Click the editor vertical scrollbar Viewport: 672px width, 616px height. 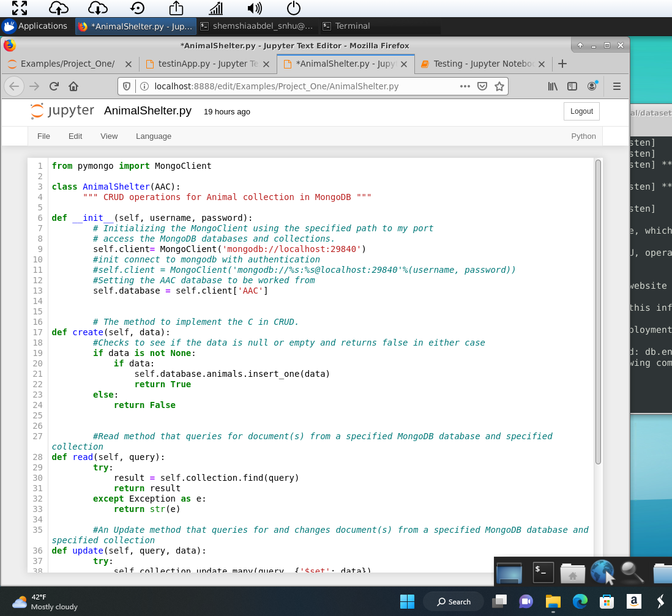[x=599, y=311]
